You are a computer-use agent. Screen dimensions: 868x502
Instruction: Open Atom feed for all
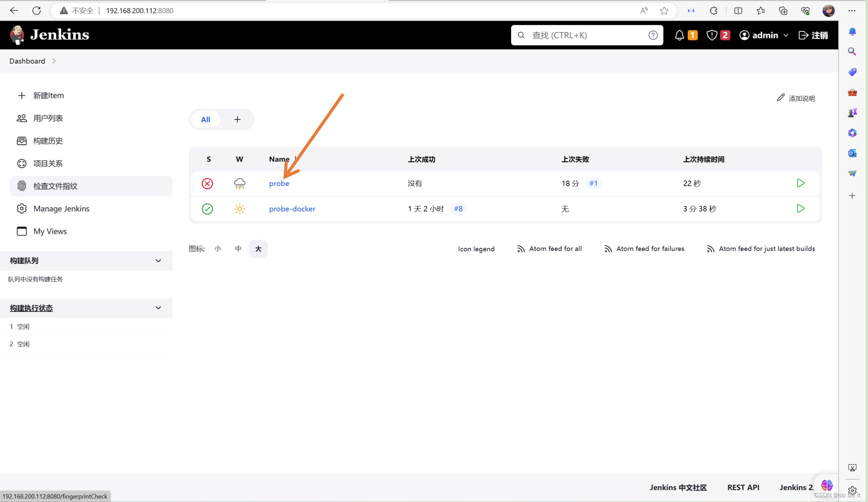[550, 249]
